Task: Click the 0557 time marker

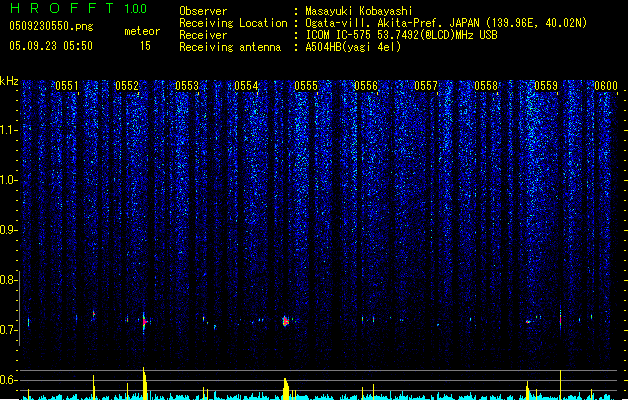Action: tap(426, 86)
